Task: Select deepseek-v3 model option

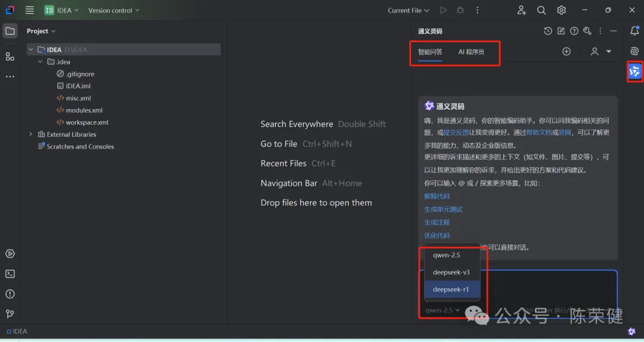Action: [452, 272]
